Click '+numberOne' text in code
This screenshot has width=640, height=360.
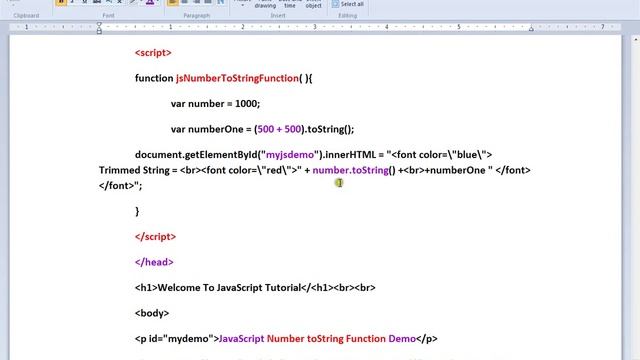click(x=455, y=170)
